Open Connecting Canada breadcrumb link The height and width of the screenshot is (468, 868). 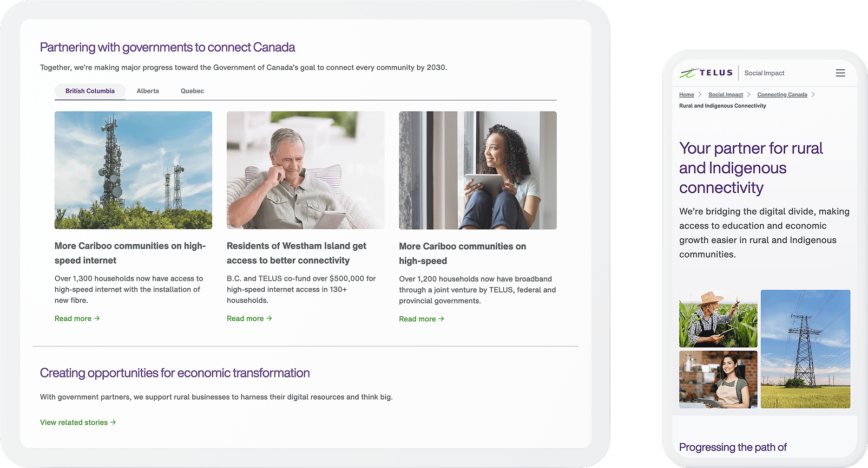pyautogui.click(x=782, y=94)
